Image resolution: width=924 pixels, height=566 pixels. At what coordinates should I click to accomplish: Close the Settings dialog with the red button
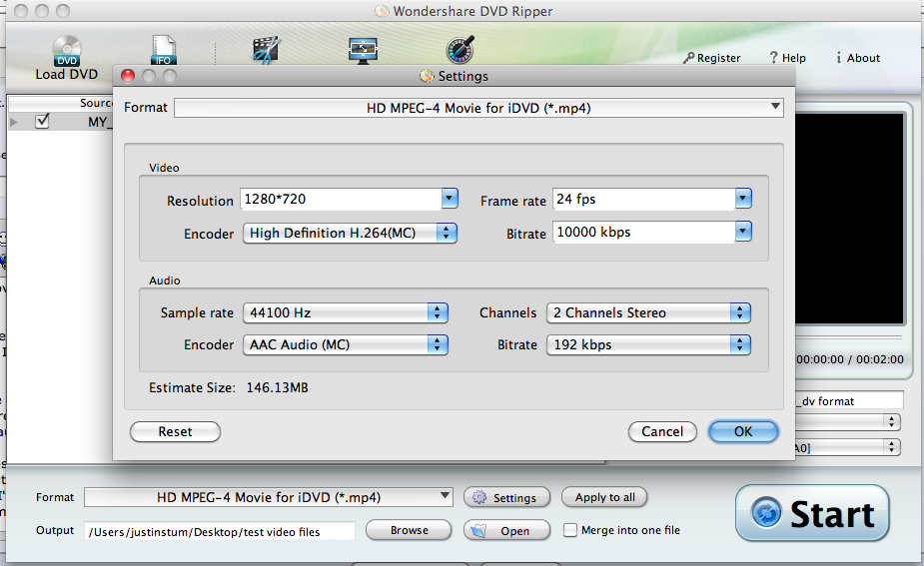coord(128,76)
